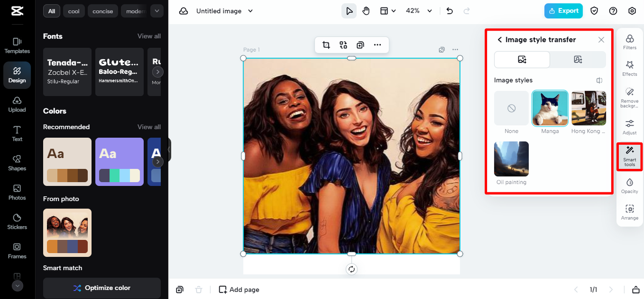Click the duplicate icon in floating toolbar
644x299 pixels.
tap(360, 45)
